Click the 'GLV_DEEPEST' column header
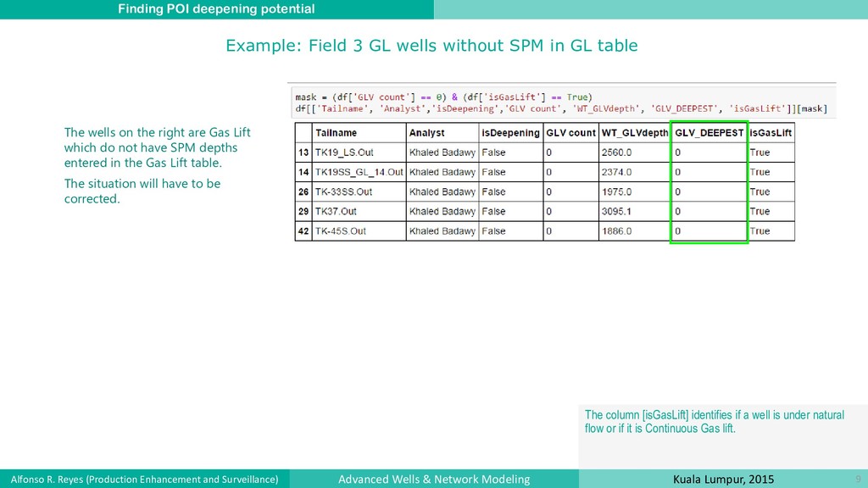The height and width of the screenshot is (488, 868). (x=709, y=133)
